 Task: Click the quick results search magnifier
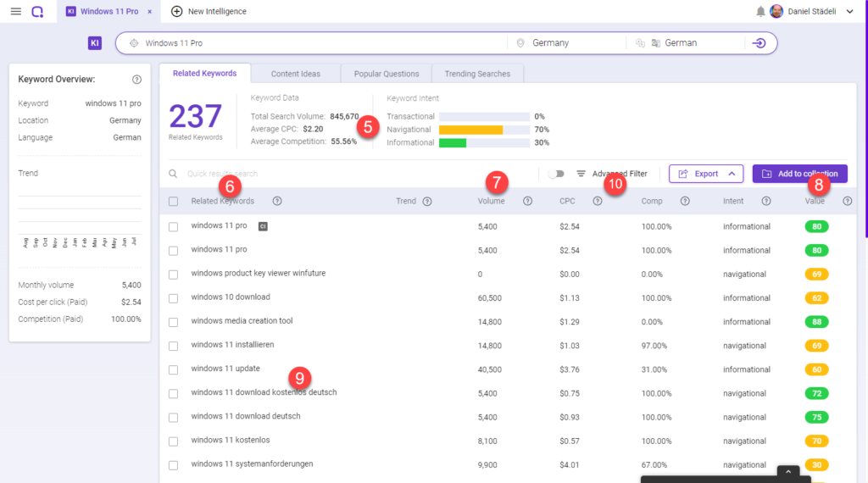(x=173, y=174)
